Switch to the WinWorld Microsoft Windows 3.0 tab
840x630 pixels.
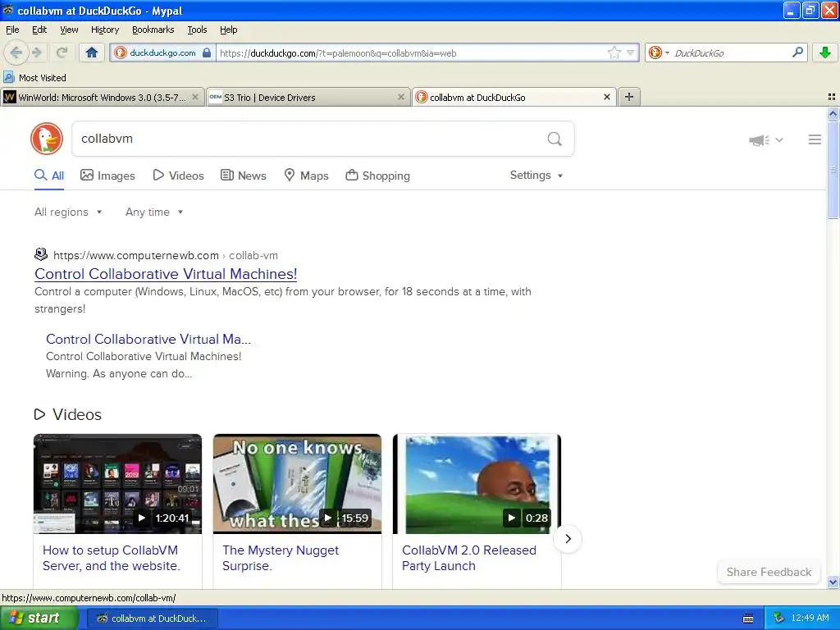click(102, 97)
